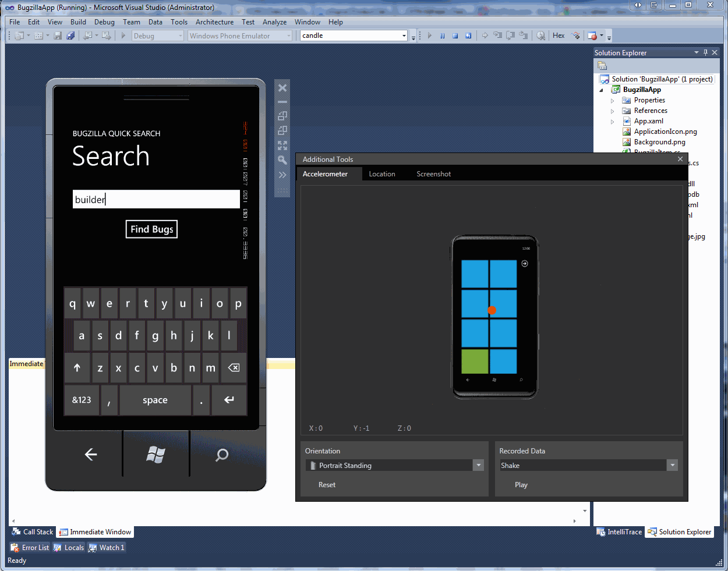The width and height of the screenshot is (728, 571).
Task: Tap the return key on phone keyboard
Action: [x=229, y=400]
